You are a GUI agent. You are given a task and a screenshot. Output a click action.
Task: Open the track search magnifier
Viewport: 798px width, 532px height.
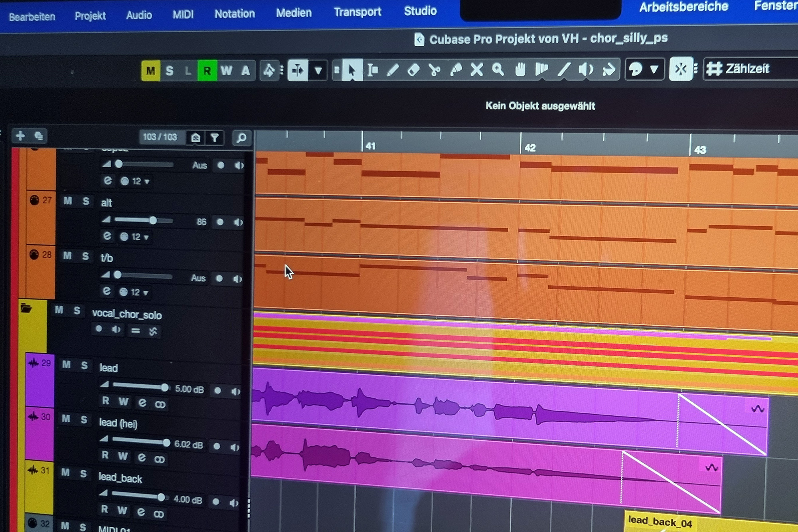click(x=241, y=138)
